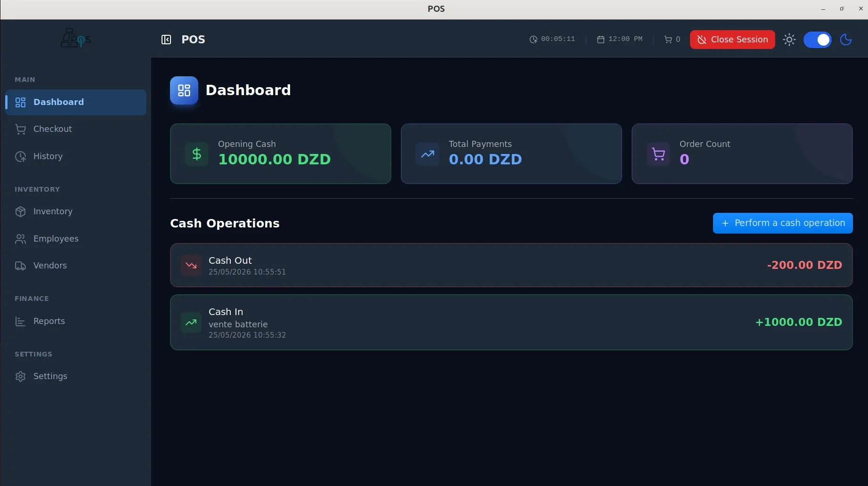Click the calendar icon beside 12:00 PM

(x=600, y=40)
